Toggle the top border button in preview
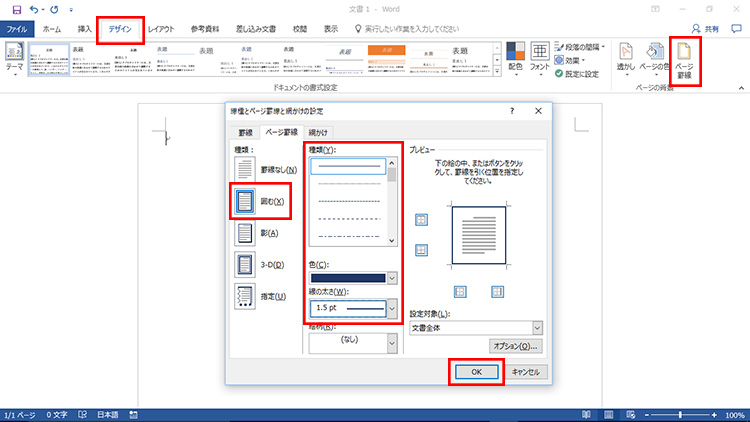This screenshot has height=422, width=750. click(421, 219)
